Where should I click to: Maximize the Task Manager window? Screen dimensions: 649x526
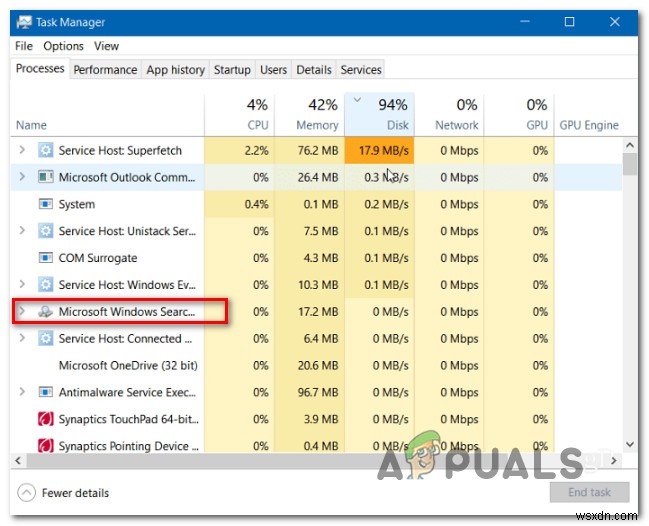pyautogui.click(x=570, y=22)
